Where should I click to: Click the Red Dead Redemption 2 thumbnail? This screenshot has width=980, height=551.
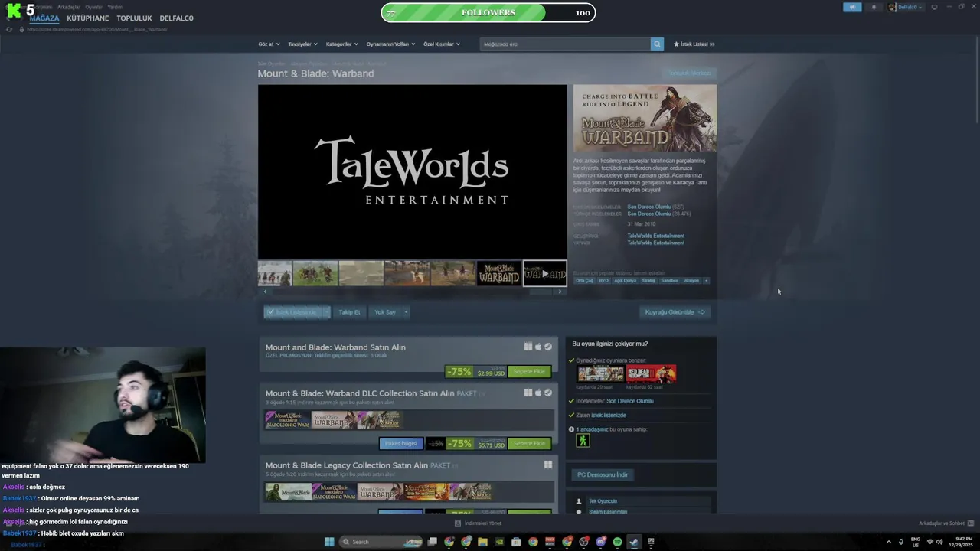tap(651, 373)
